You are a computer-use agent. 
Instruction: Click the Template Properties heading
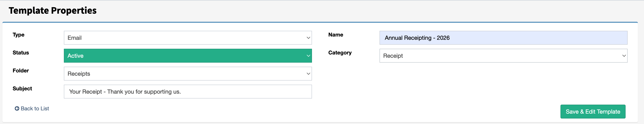point(52,11)
